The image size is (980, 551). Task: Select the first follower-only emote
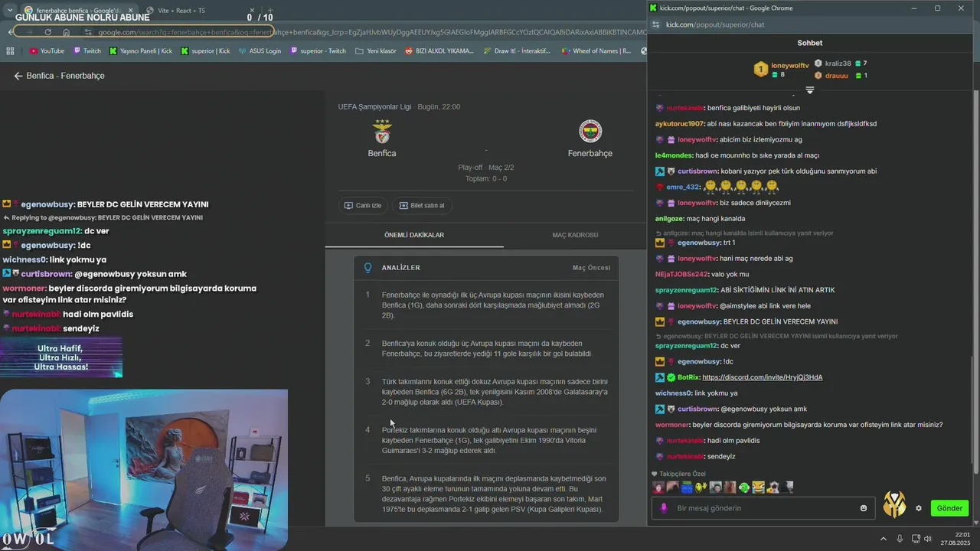pos(658,487)
